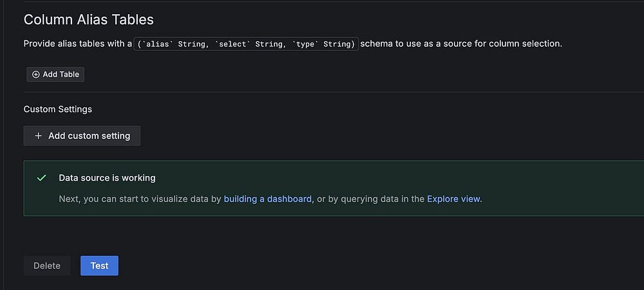Click the 'or by querying data in the' text
The image size is (644, 290).
[x=370, y=199]
